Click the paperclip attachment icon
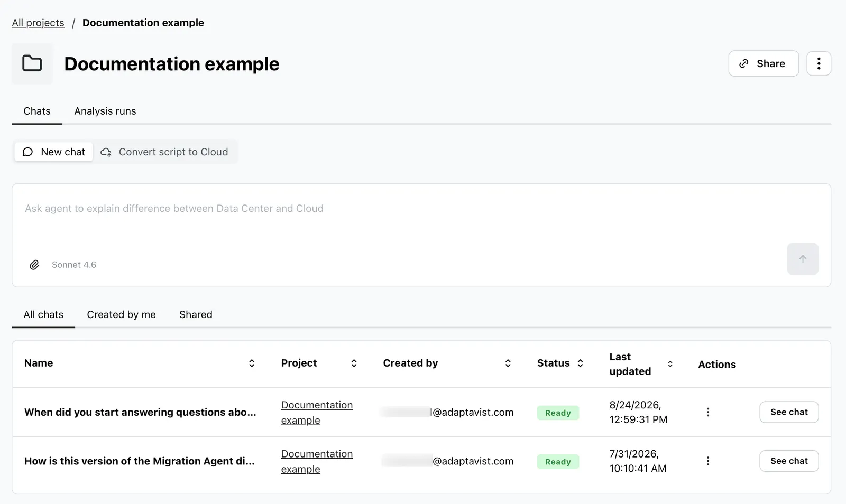846x504 pixels. coord(34,265)
